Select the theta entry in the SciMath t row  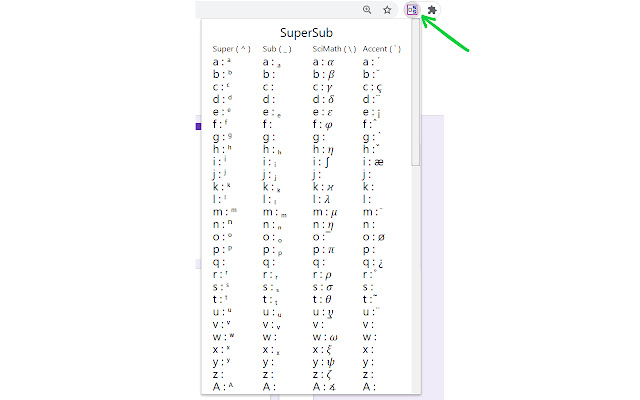tap(328, 300)
